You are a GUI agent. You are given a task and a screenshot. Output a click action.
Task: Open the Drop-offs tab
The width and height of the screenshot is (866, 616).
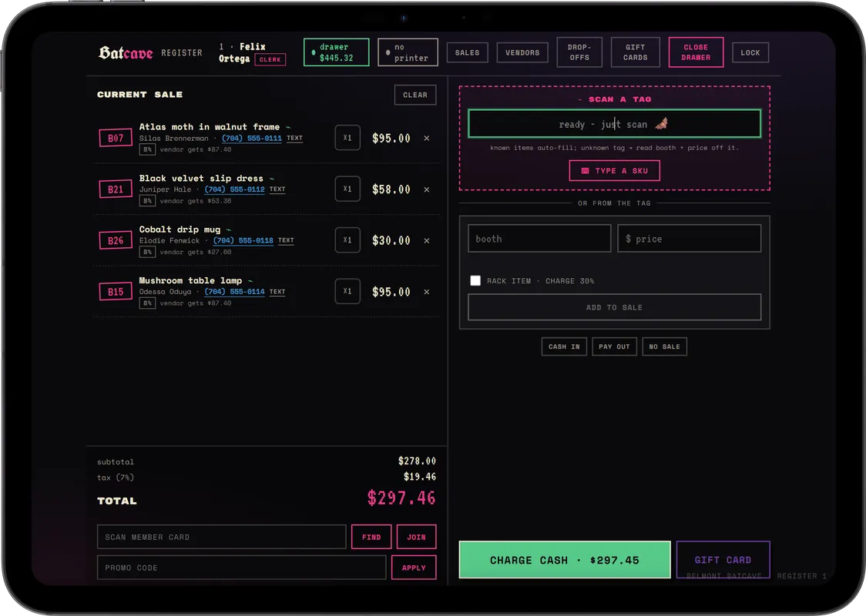tap(579, 52)
